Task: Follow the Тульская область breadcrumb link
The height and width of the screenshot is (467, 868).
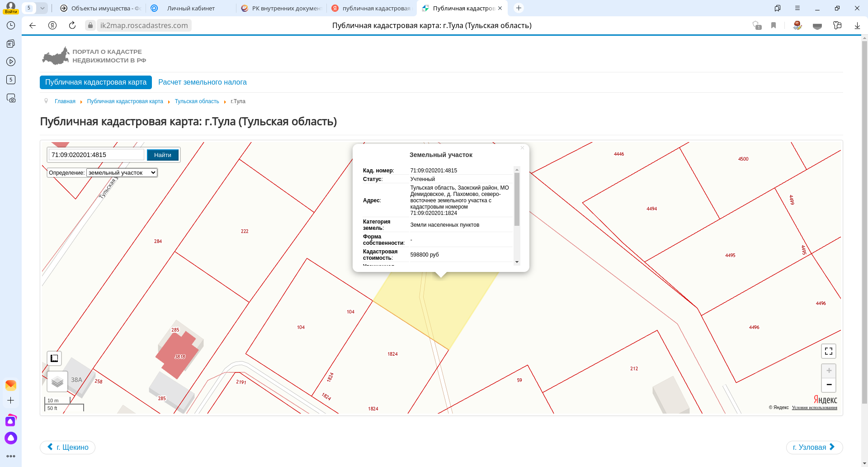Action: pos(197,101)
